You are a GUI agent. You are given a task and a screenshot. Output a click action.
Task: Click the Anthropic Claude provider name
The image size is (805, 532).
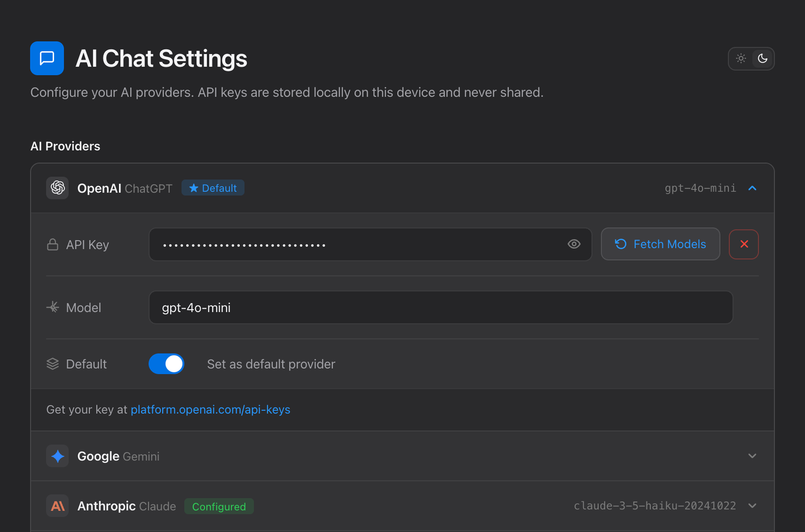[x=126, y=506]
